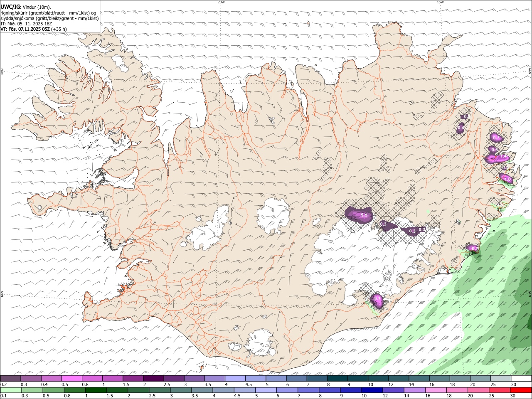Select bright pink snow legend swatch at 0.5
This screenshot has height=399, width=532.
point(71,378)
